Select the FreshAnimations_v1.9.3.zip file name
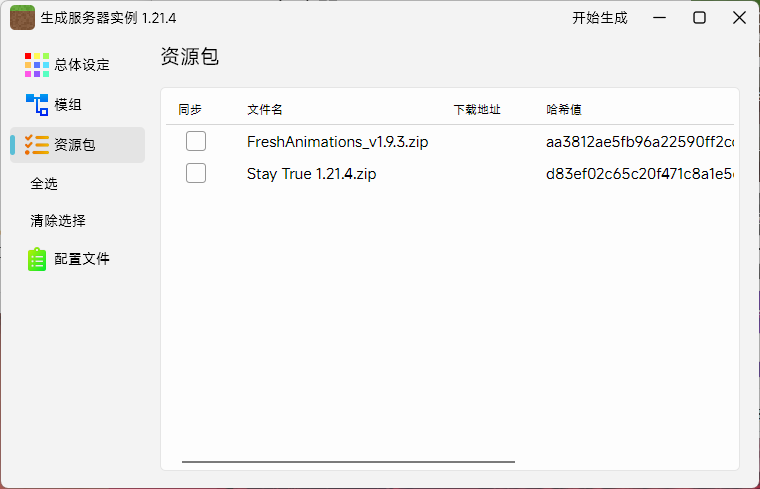The image size is (760, 489). coord(337,142)
